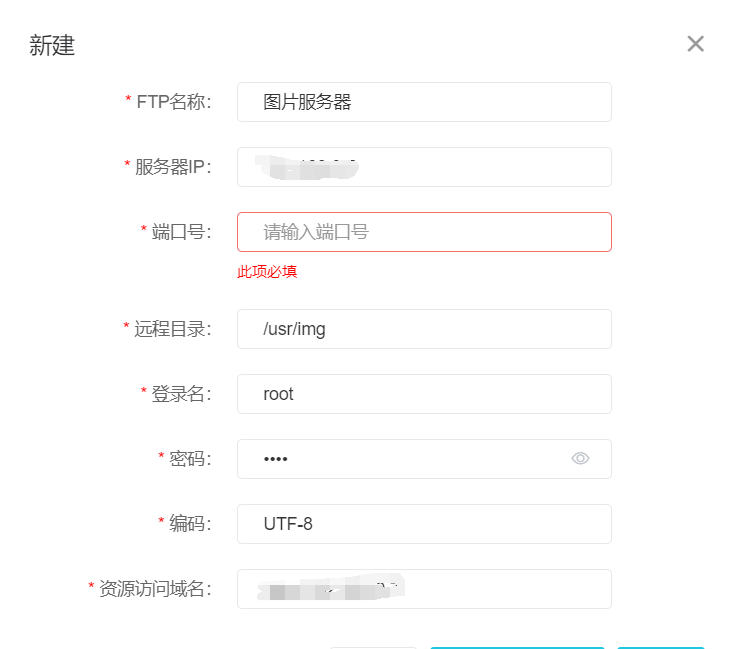Viewport: 737px width, 649px height.
Task: Click the 新建 dialog title
Action: (x=52, y=46)
